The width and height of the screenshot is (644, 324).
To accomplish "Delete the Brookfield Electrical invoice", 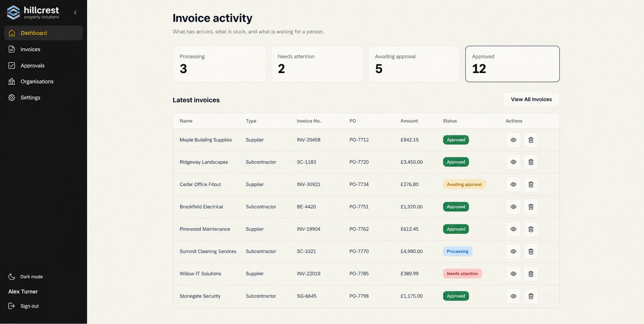I will point(531,207).
